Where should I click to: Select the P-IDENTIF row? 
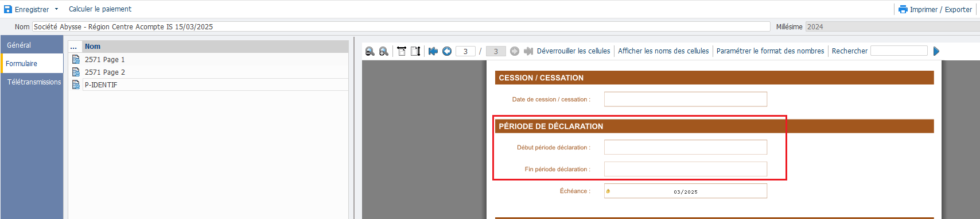pos(215,84)
